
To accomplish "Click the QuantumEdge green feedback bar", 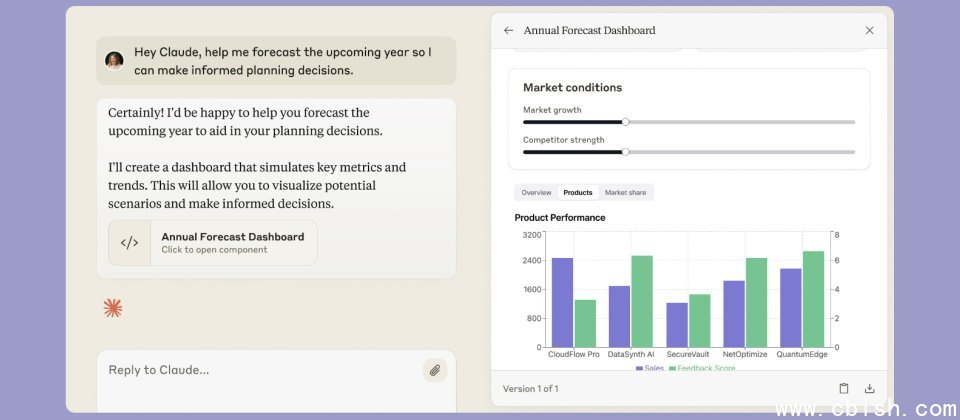I will (x=813, y=298).
